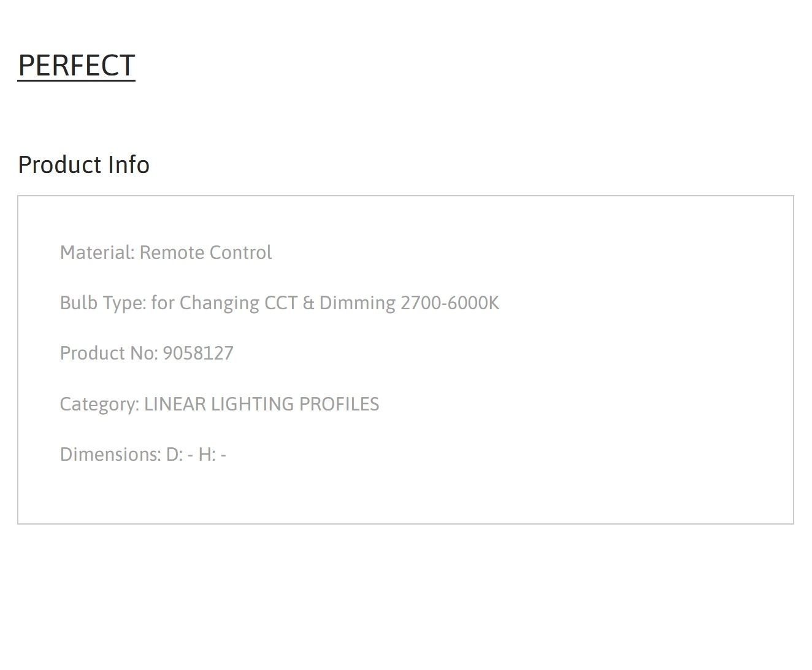Click the word "Changing" in Bulb Type

pos(219,303)
